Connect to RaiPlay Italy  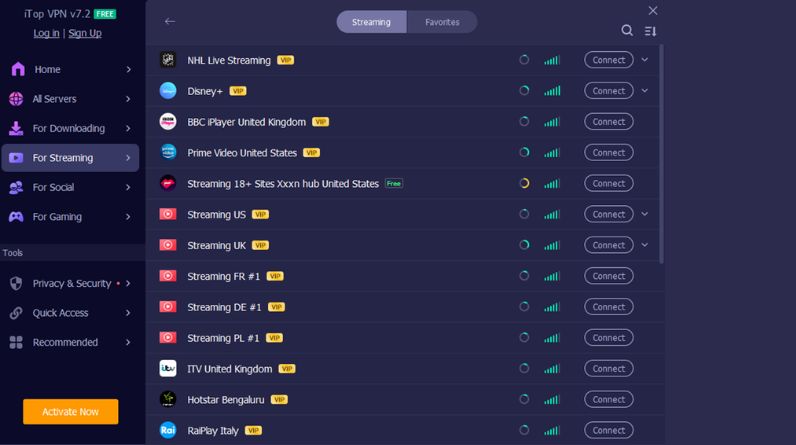coord(609,430)
